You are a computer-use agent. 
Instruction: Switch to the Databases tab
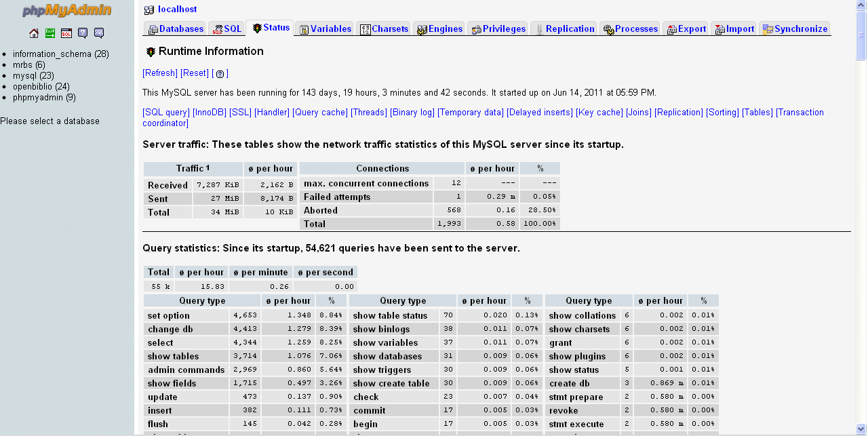click(x=176, y=29)
